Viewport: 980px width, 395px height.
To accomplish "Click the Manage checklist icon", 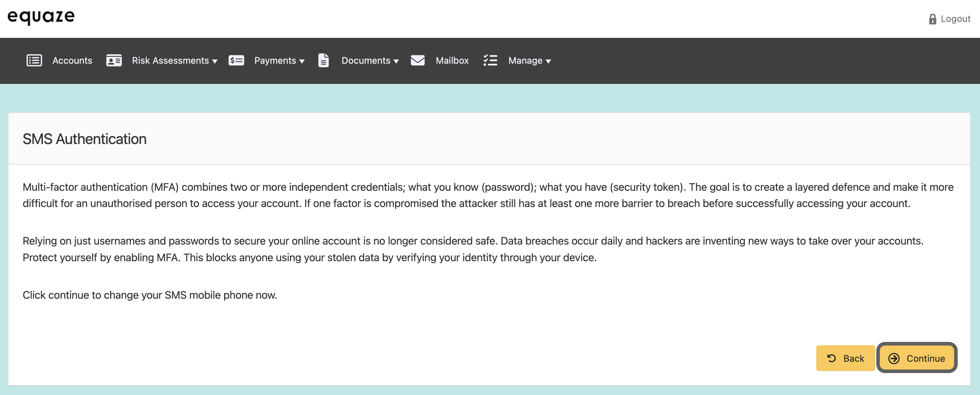I will tap(490, 61).
